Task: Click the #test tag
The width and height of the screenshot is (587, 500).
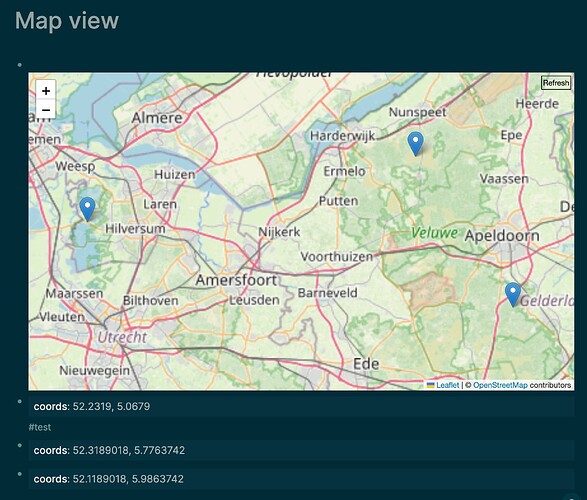Action: coord(40,427)
